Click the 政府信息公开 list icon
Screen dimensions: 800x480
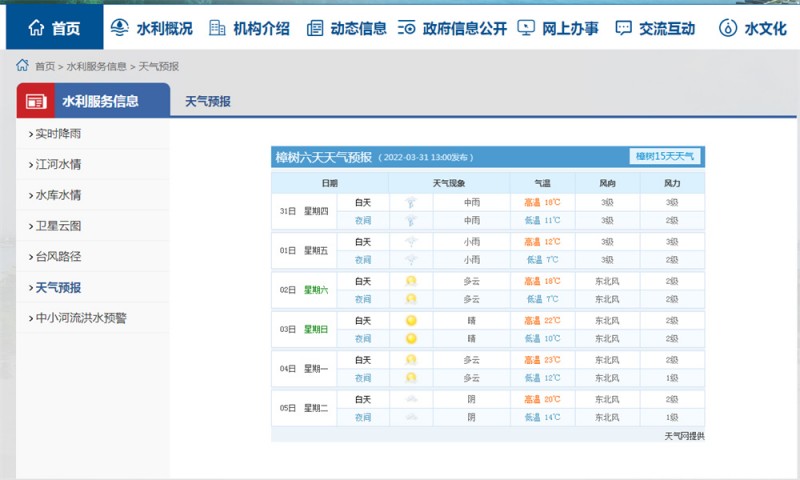click(x=407, y=28)
